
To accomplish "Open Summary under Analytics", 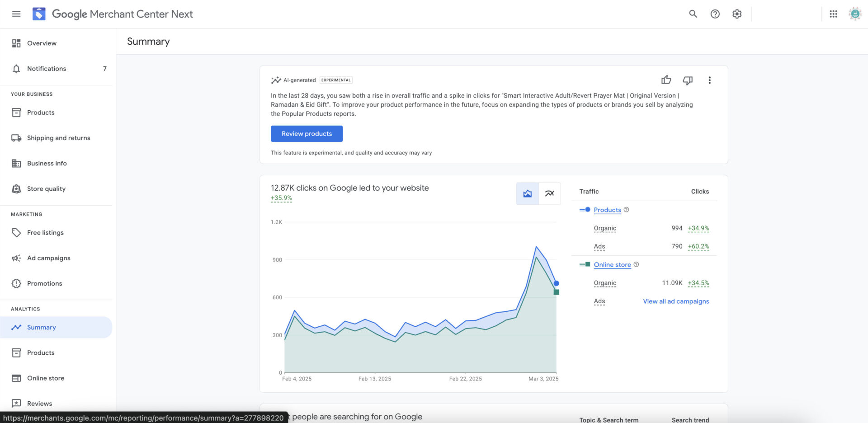I will pyautogui.click(x=56, y=327).
